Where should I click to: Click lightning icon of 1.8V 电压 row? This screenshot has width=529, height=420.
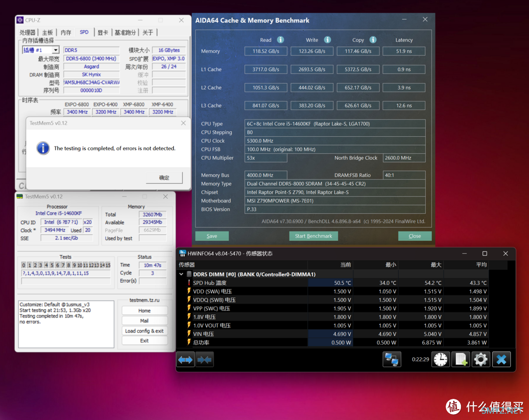189,317
